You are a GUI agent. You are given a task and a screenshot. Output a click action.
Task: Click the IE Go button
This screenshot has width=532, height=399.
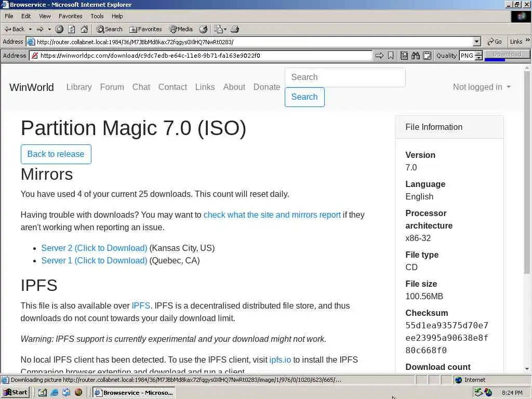tap(495, 42)
